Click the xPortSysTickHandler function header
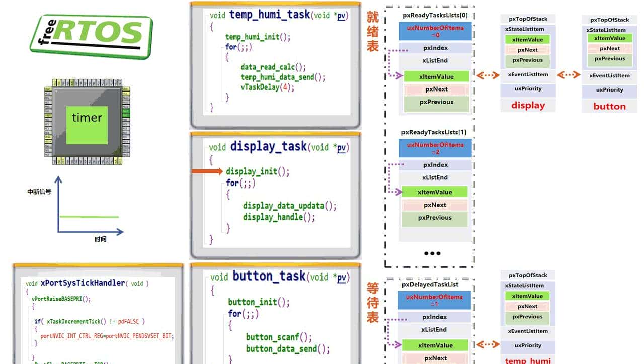644x364 pixels. 87,283
